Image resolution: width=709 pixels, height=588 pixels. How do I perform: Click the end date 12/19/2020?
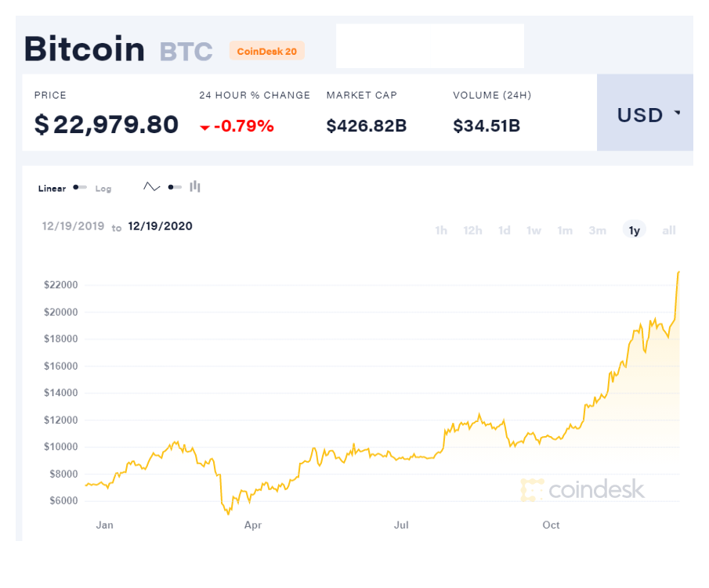click(160, 226)
